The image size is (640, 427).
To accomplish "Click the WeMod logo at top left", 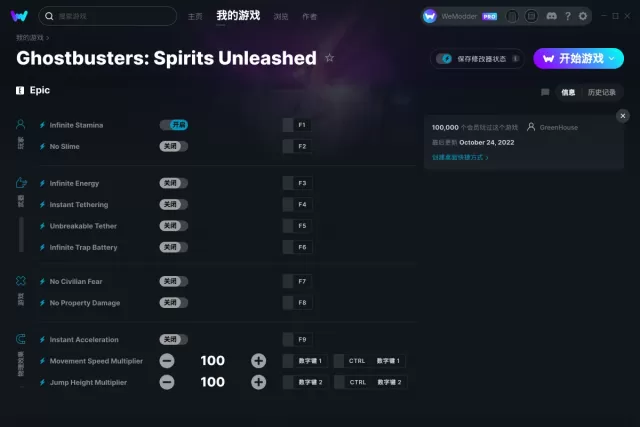I will click(19, 17).
